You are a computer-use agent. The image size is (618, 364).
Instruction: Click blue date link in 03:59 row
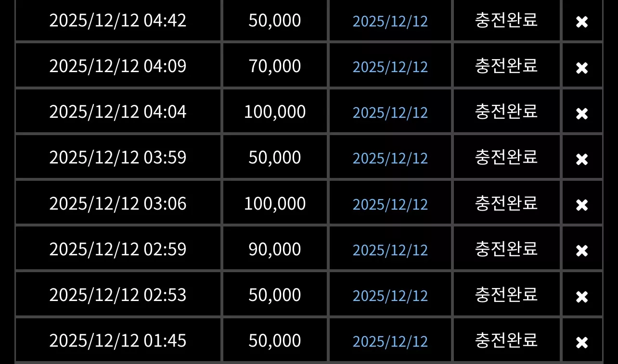[x=390, y=158]
